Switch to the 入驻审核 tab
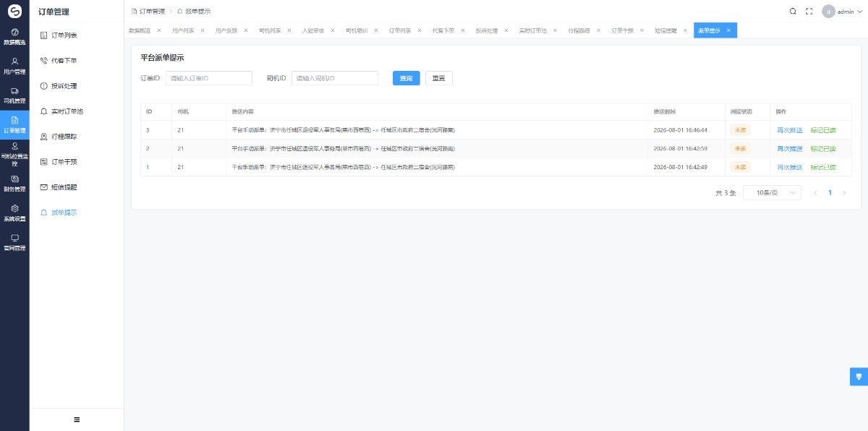 pyautogui.click(x=312, y=30)
